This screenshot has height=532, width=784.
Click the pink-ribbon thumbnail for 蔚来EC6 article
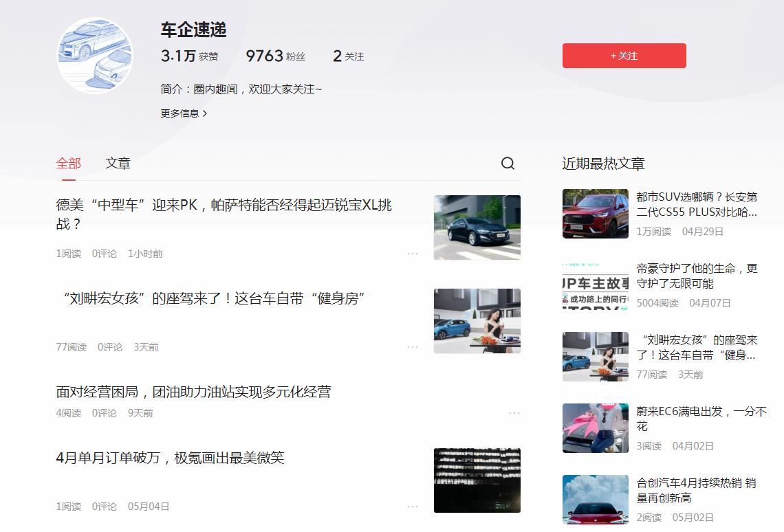(x=595, y=428)
